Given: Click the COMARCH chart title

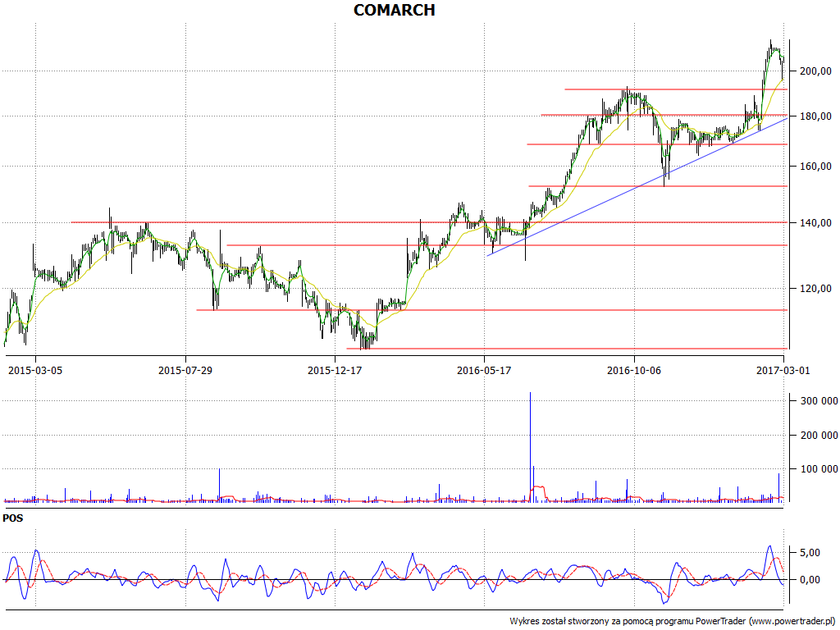Looking at the screenshot, I should pos(395,10).
